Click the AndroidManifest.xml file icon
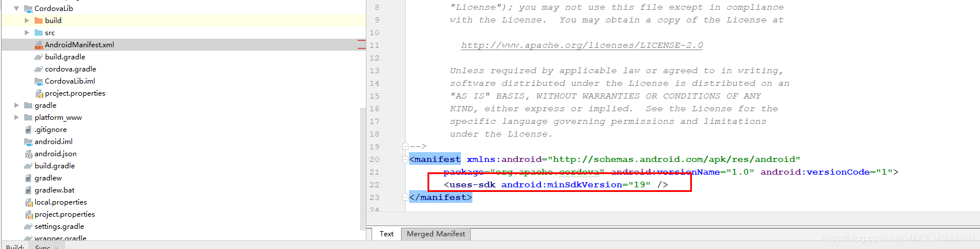Viewport: 980px width, 249px height. click(39, 44)
